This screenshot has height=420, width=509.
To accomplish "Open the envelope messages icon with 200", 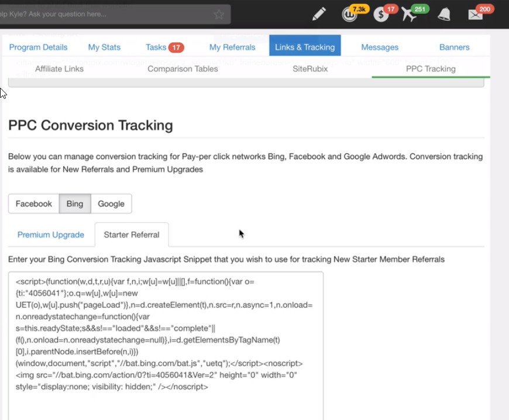I will point(480,13).
